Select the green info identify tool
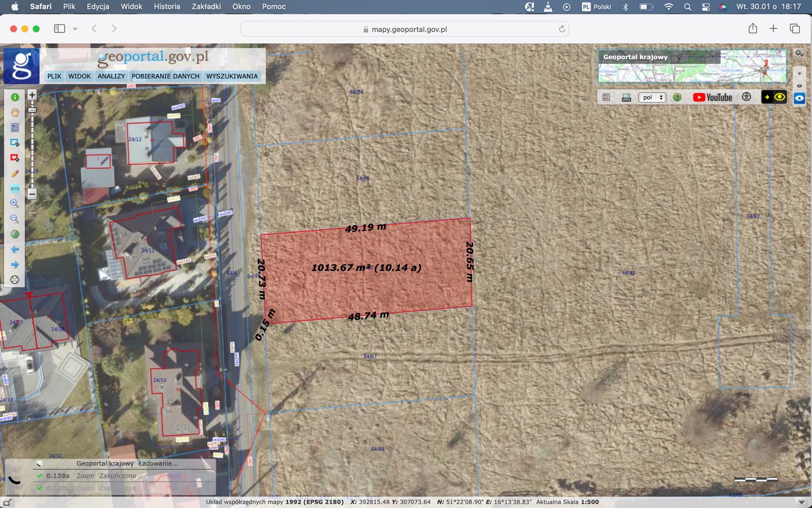Viewport: 812px width, 508px height. coord(15,97)
